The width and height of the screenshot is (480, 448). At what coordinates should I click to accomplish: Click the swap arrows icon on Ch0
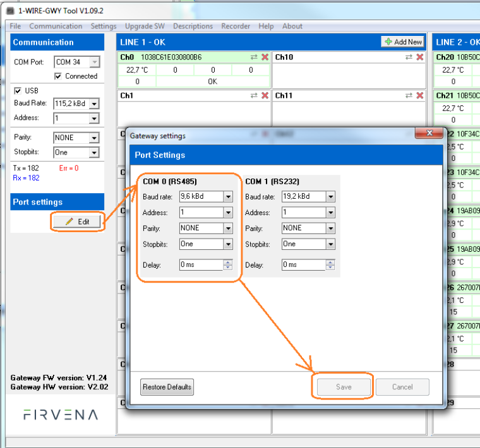(254, 57)
